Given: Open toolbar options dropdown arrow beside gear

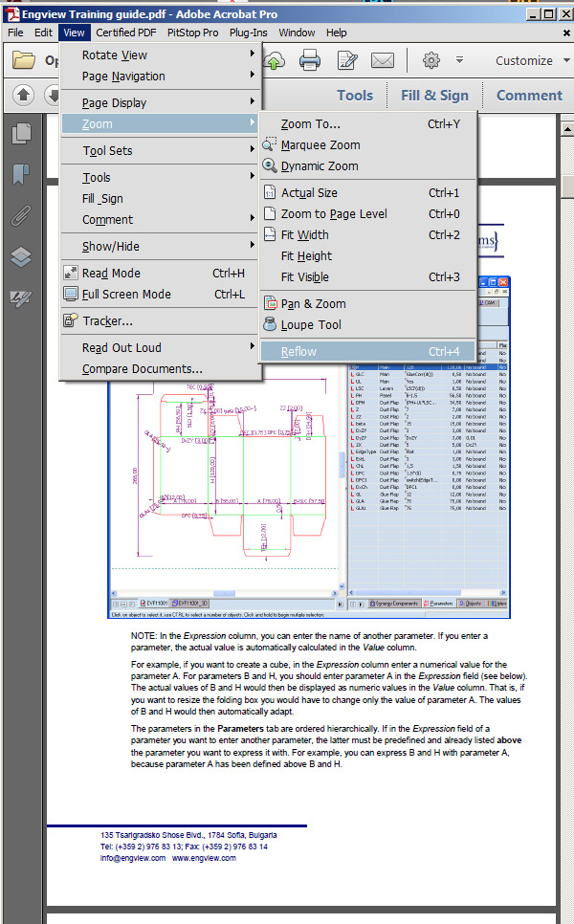Looking at the screenshot, I should pyautogui.click(x=459, y=60).
